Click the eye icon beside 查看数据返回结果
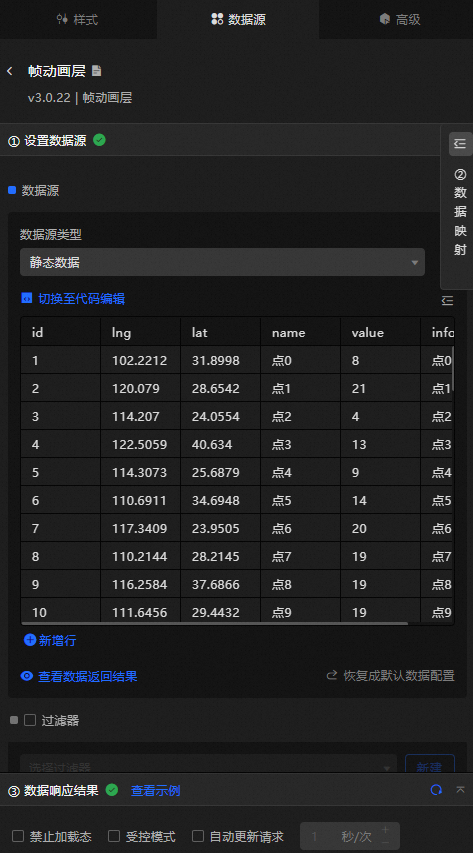This screenshot has width=473, height=853. tap(27, 676)
